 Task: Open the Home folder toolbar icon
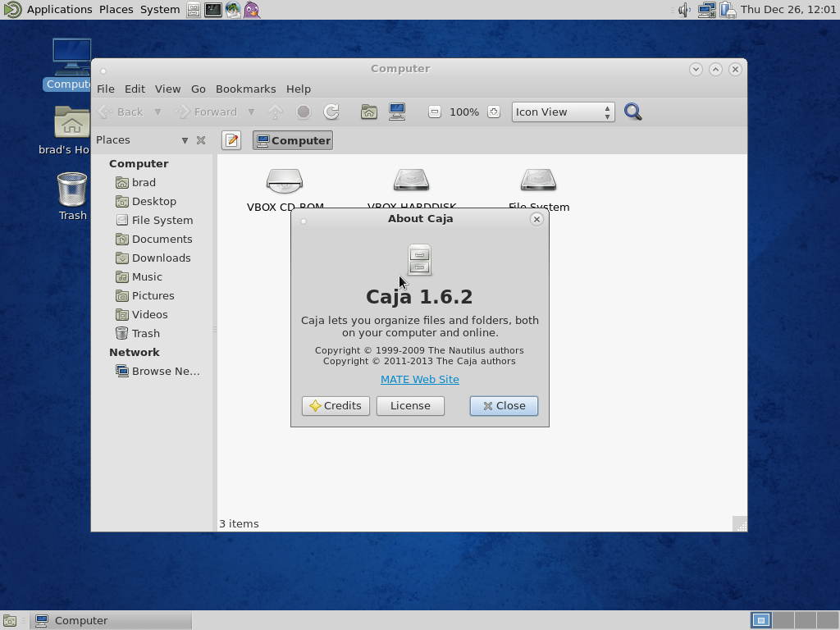coord(368,112)
